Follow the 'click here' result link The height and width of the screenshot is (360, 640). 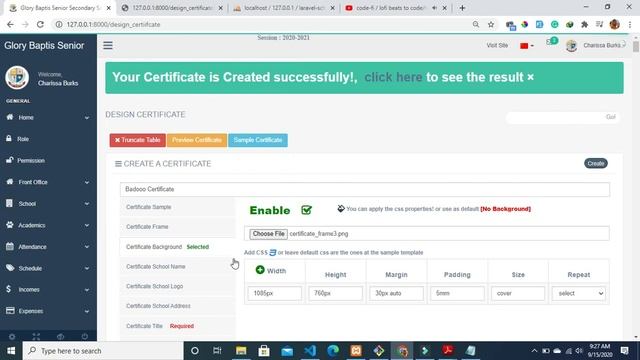[393, 77]
